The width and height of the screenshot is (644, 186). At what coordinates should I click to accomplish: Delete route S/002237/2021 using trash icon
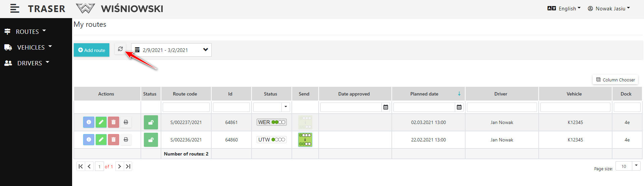[x=113, y=122]
